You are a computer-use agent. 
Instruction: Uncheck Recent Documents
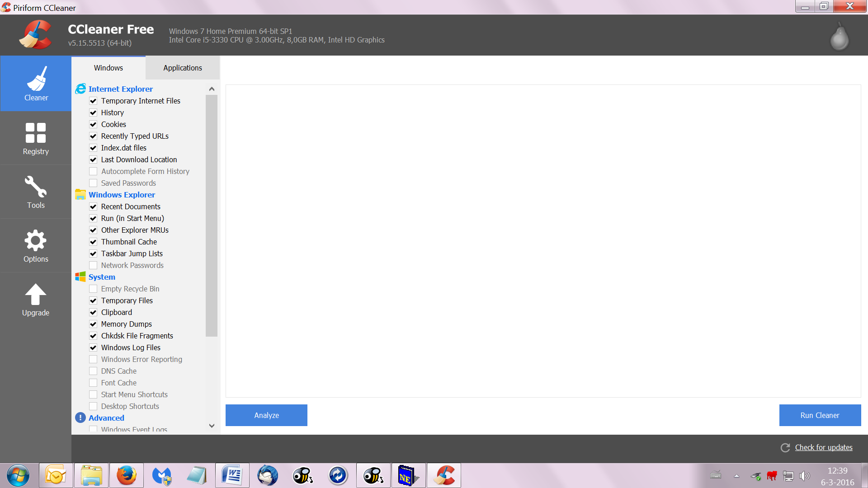click(93, 206)
